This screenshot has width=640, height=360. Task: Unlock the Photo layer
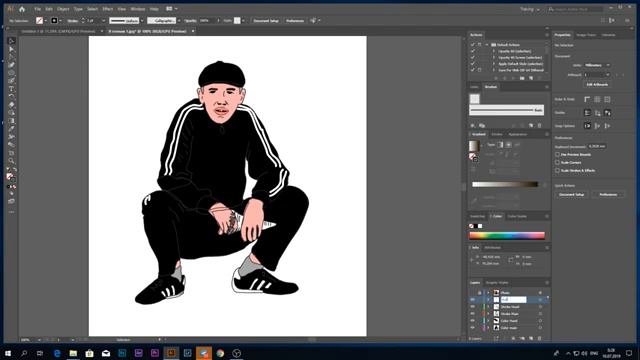pos(480,293)
